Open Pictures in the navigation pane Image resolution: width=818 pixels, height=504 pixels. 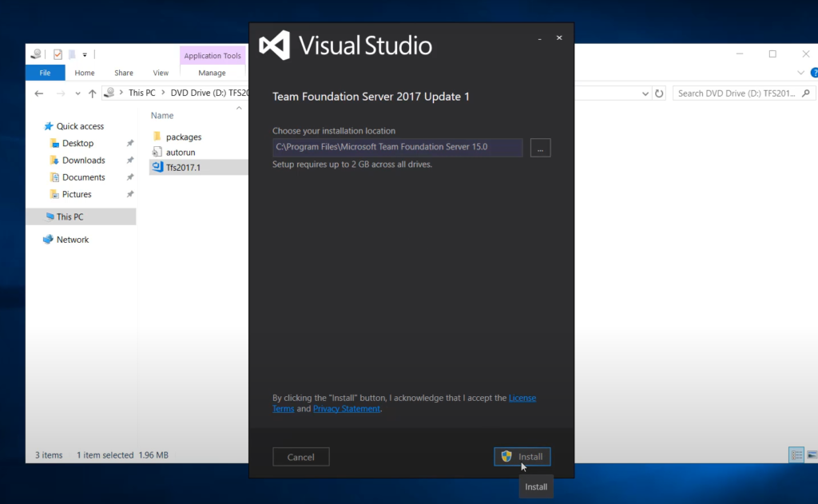77,194
